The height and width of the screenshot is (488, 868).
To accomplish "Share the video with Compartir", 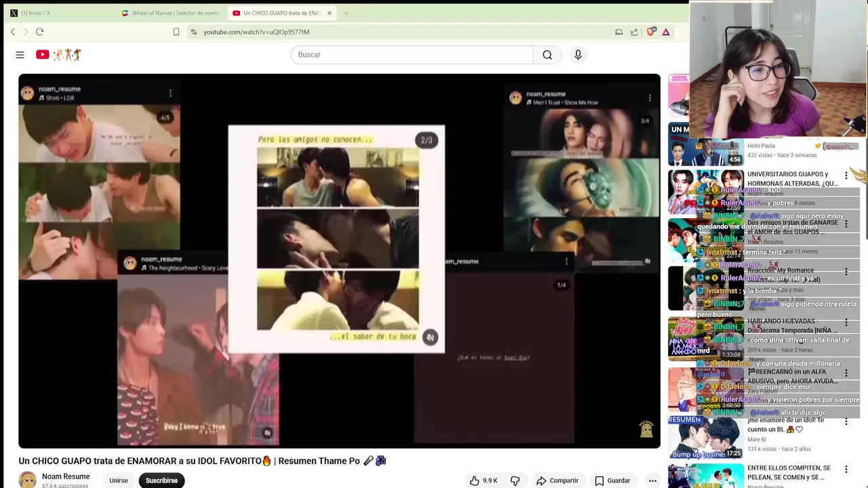I will (557, 481).
